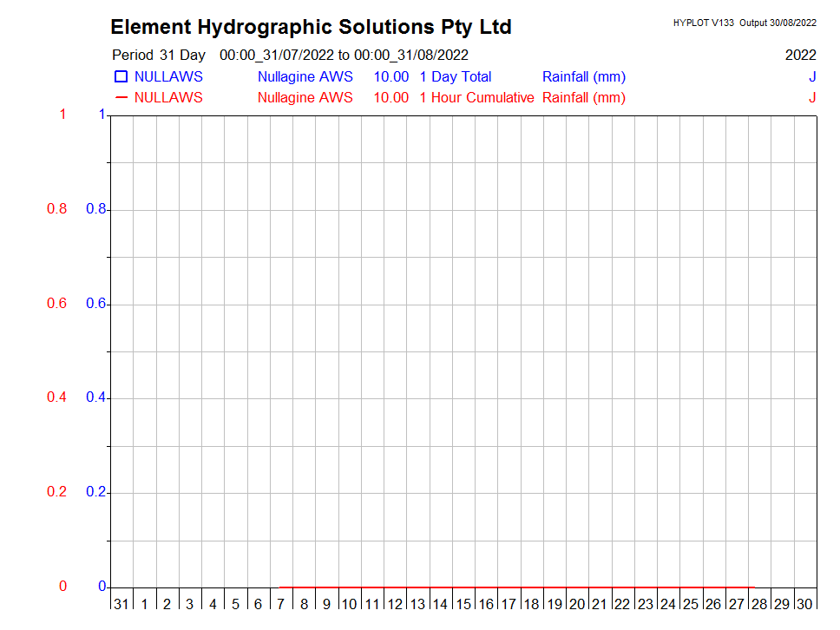Screen dimensions: 840x630
Task: Click the blue 0.4 y-axis value
Action: 95,397
